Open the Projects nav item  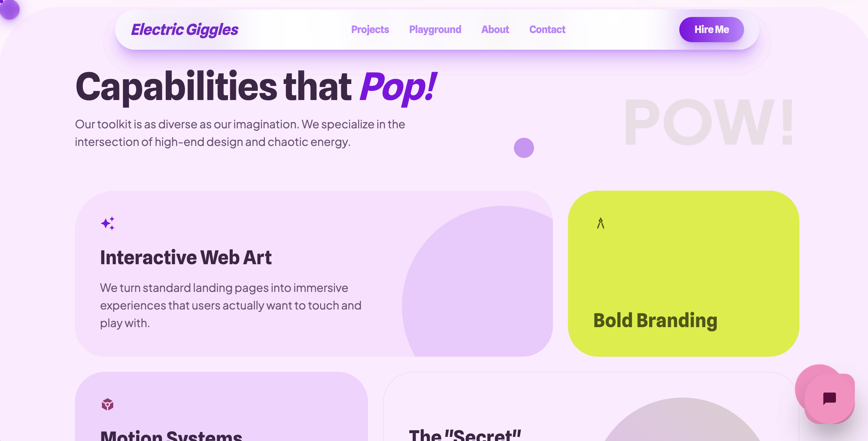point(370,30)
